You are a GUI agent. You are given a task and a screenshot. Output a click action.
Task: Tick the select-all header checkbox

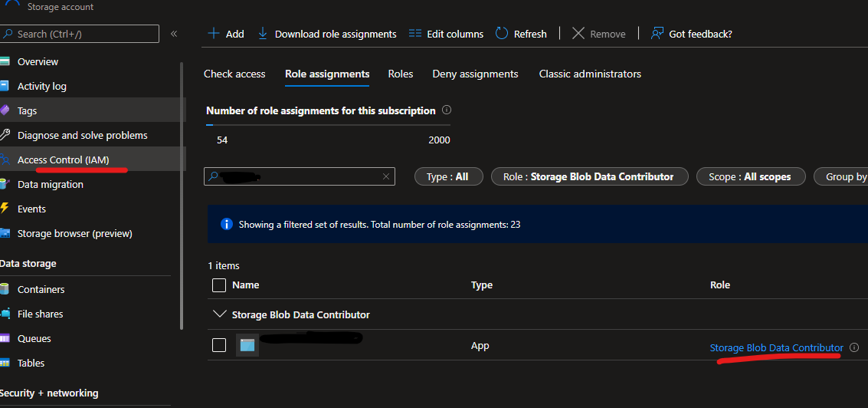coord(219,285)
